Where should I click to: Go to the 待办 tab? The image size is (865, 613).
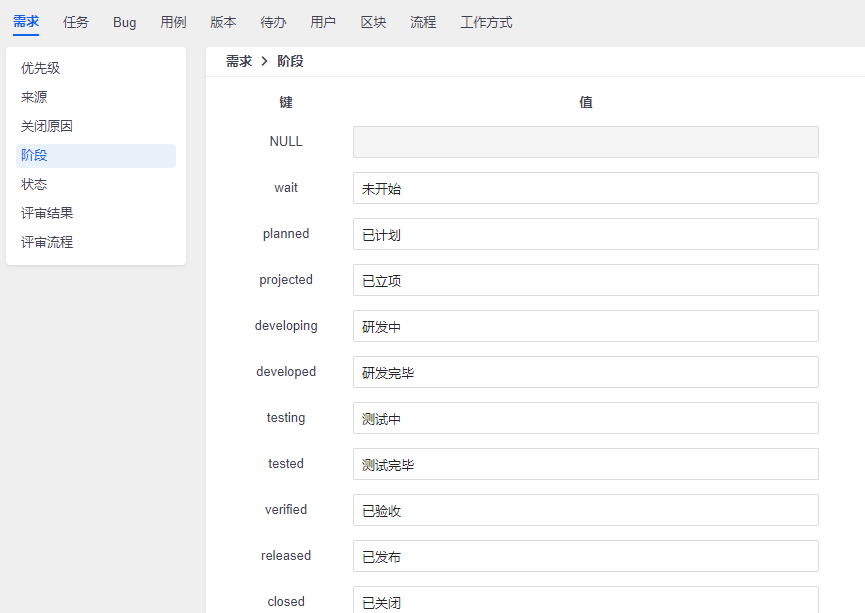pyautogui.click(x=273, y=22)
